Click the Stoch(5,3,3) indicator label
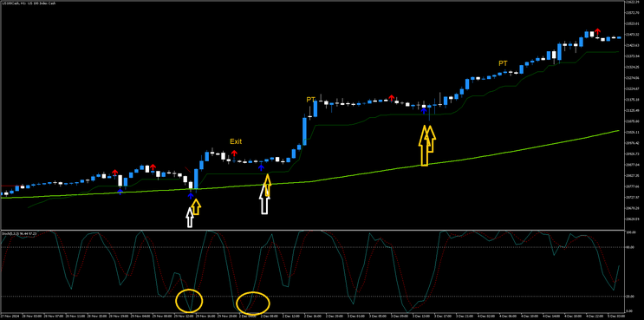The width and height of the screenshot is (644, 320). [x=19, y=233]
